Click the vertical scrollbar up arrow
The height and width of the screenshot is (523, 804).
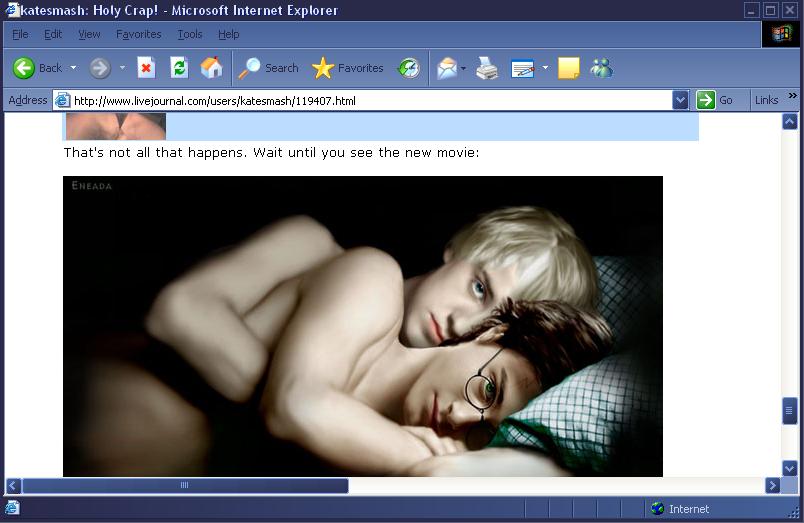790,122
